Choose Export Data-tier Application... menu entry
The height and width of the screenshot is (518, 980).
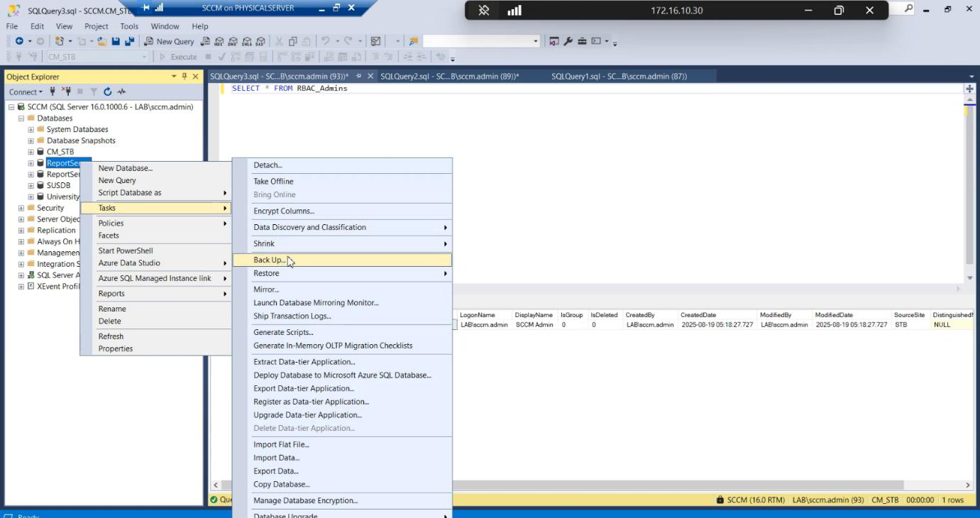tap(342, 389)
